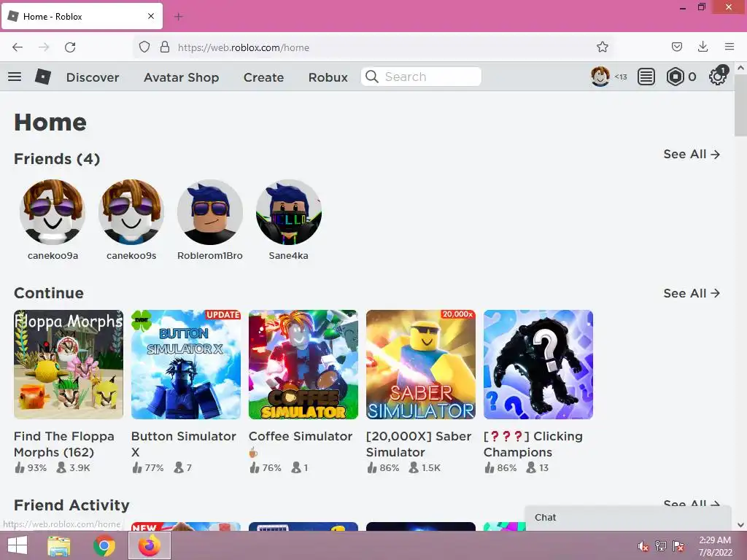Click the Coffee Simulator title text
Viewport: 747px width, 560px height.
pyautogui.click(x=301, y=436)
